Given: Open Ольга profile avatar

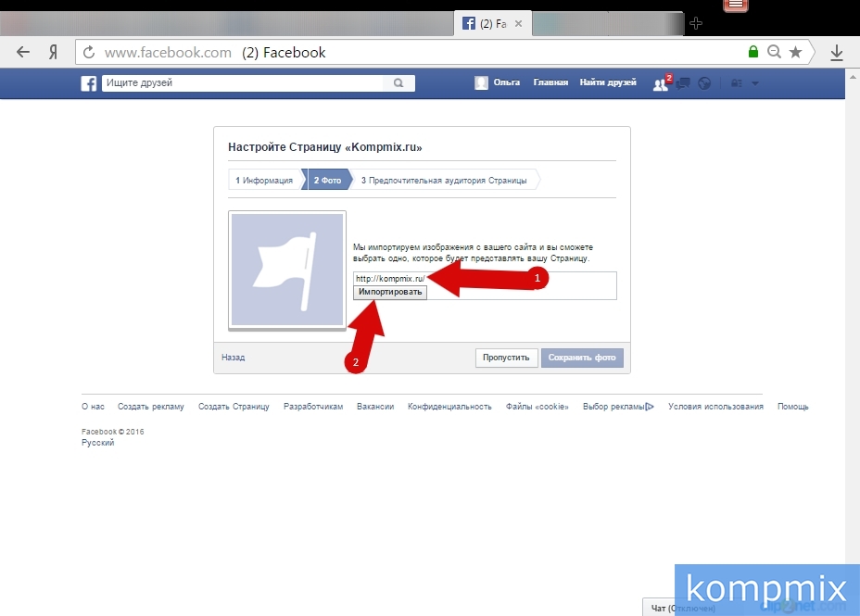Looking at the screenshot, I should click(481, 82).
